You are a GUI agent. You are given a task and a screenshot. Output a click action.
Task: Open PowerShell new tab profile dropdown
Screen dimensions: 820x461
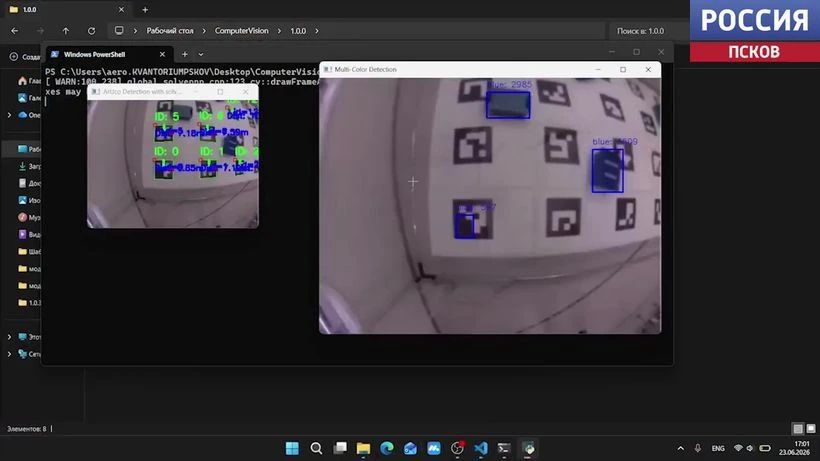pos(201,54)
